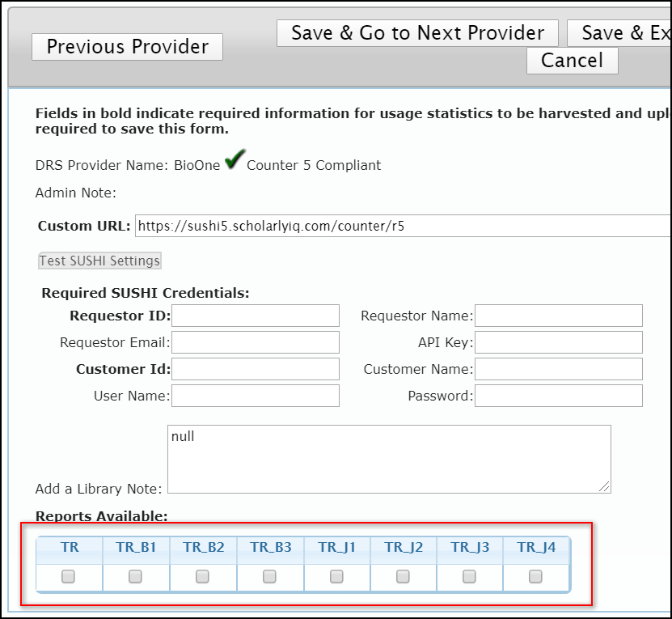The height and width of the screenshot is (619, 672).
Task: Click the Test SUSHI Settings button
Action: tap(100, 261)
